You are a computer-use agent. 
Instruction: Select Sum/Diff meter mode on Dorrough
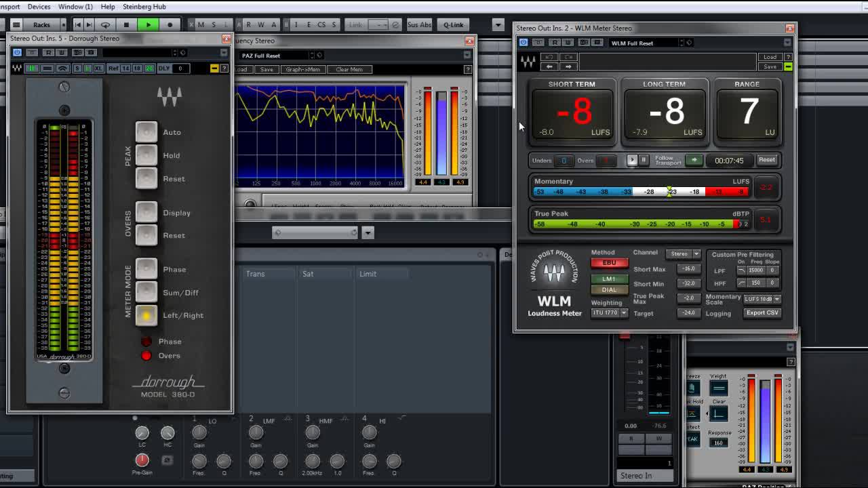[146, 292]
